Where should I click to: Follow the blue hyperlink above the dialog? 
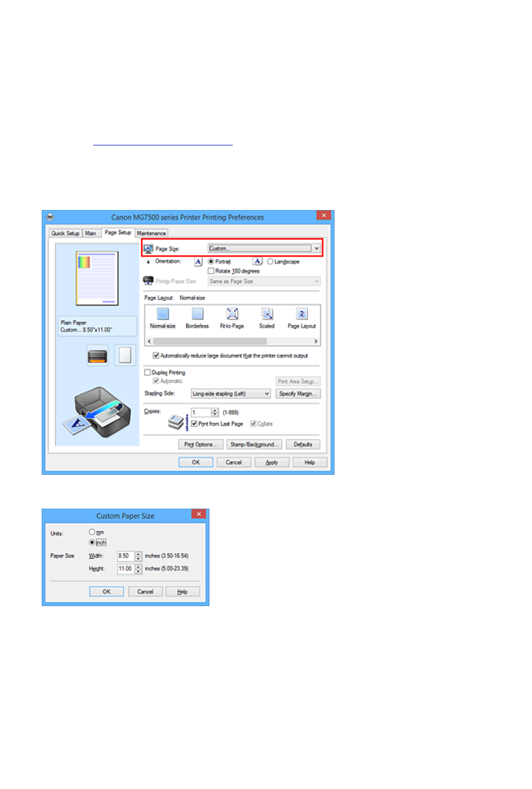coord(163,142)
